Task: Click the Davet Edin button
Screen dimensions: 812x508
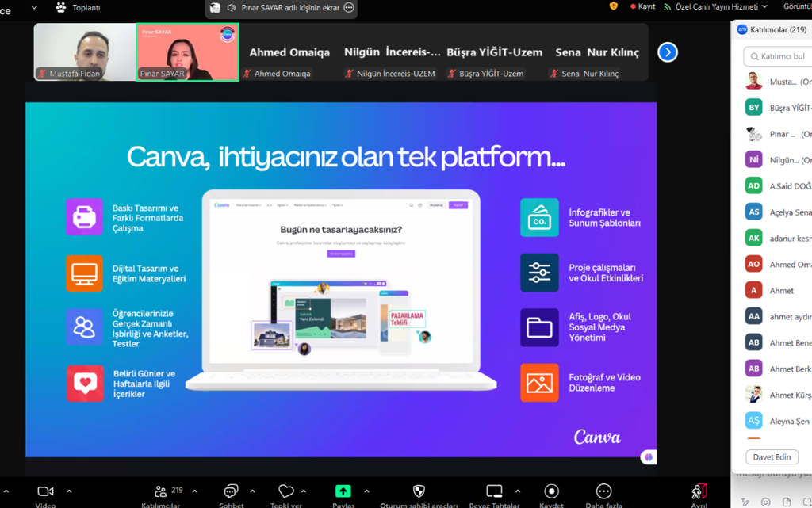Action: click(x=772, y=456)
